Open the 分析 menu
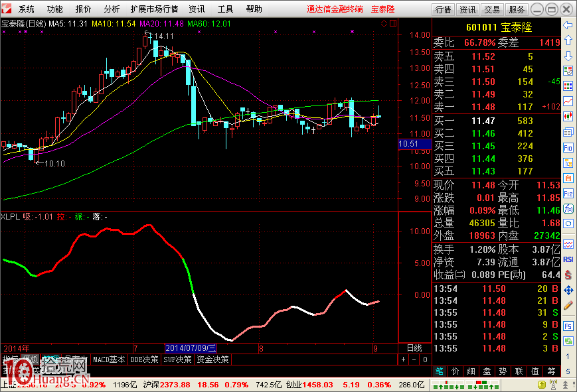 tap(112, 9)
